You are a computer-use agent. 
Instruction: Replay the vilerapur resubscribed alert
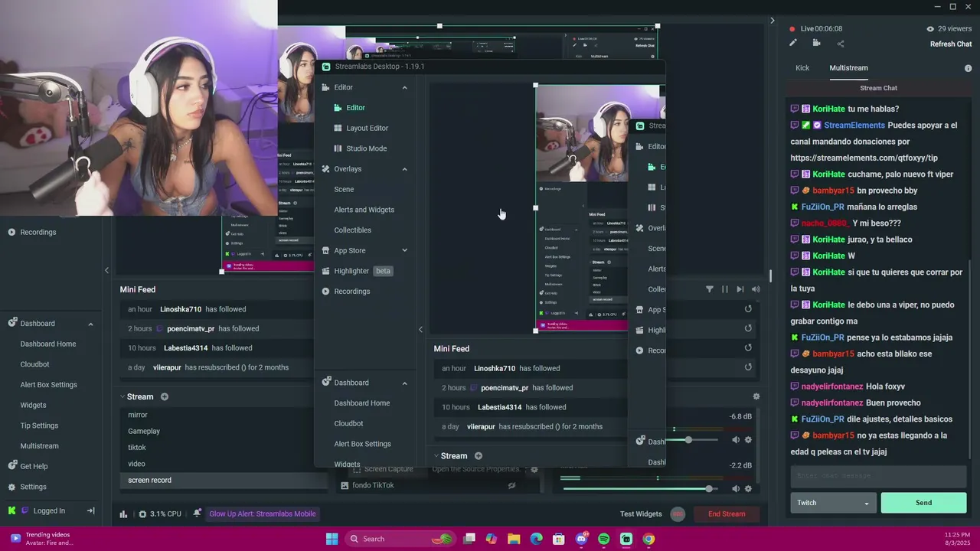click(x=748, y=367)
